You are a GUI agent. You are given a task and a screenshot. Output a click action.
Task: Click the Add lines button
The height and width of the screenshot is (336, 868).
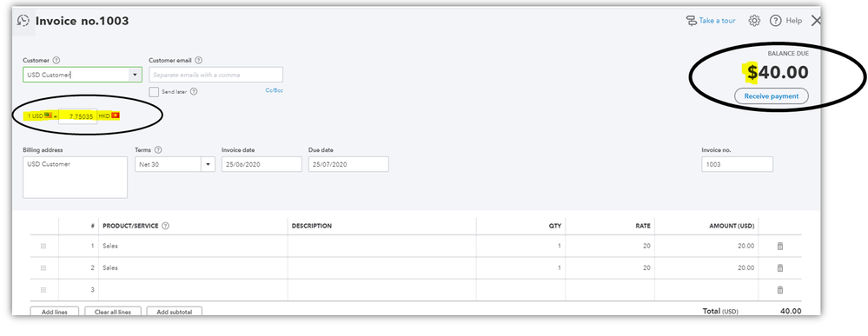[54, 312]
